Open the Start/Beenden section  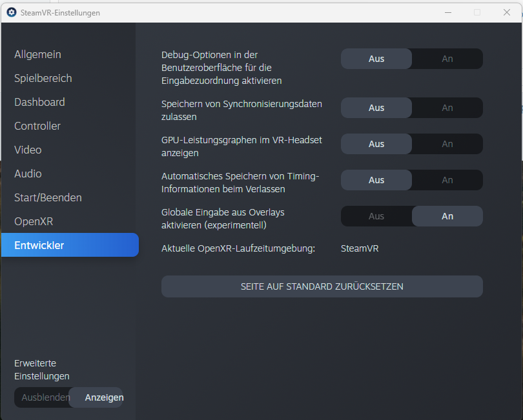[x=48, y=198]
